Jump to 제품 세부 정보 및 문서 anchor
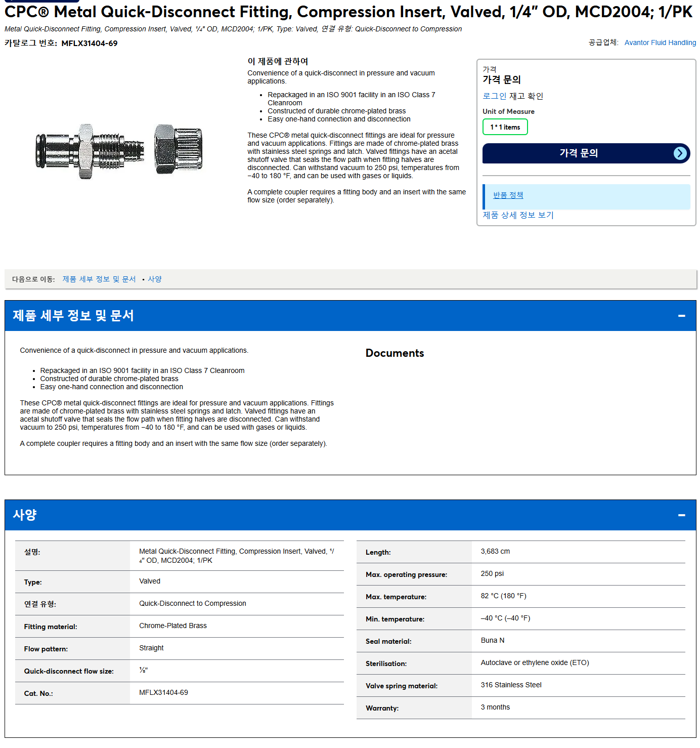The image size is (700, 748). point(99,279)
